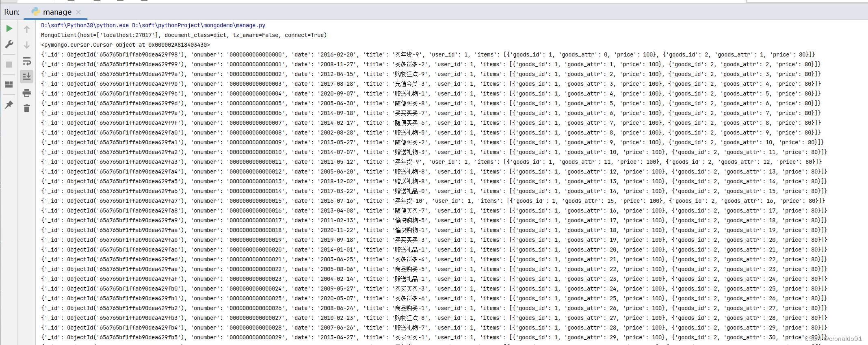The image size is (868, 345).
Task: Click date '2013-05-27' value
Action: coord(336,142)
